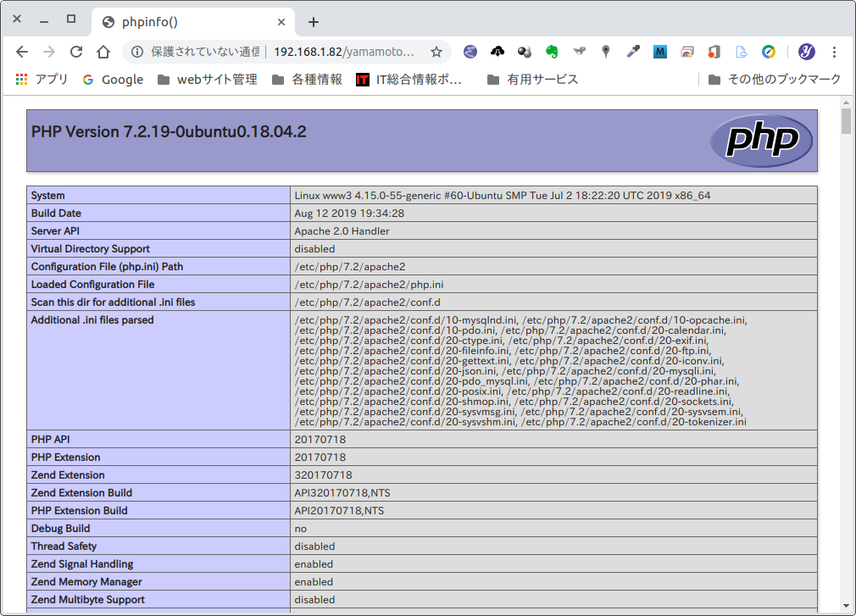Click the Configuration File (php.ini) Path label
Screen dimensions: 856x616
click(107, 267)
